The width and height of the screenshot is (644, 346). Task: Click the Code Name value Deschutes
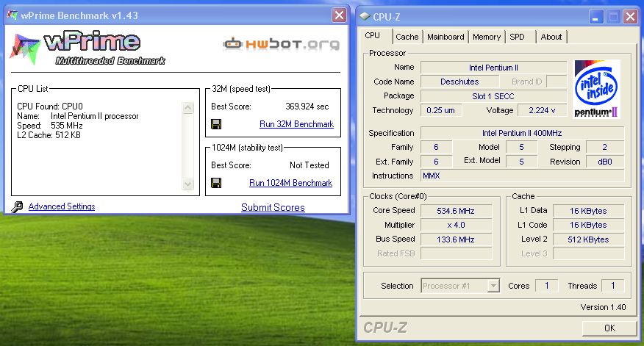pyautogui.click(x=459, y=82)
